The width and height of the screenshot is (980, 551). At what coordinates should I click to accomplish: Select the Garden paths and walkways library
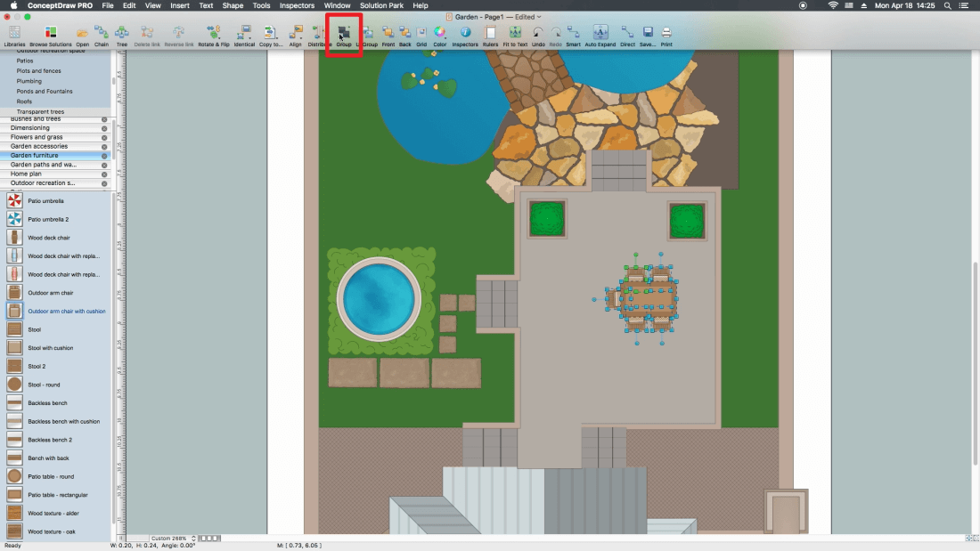click(55, 165)
